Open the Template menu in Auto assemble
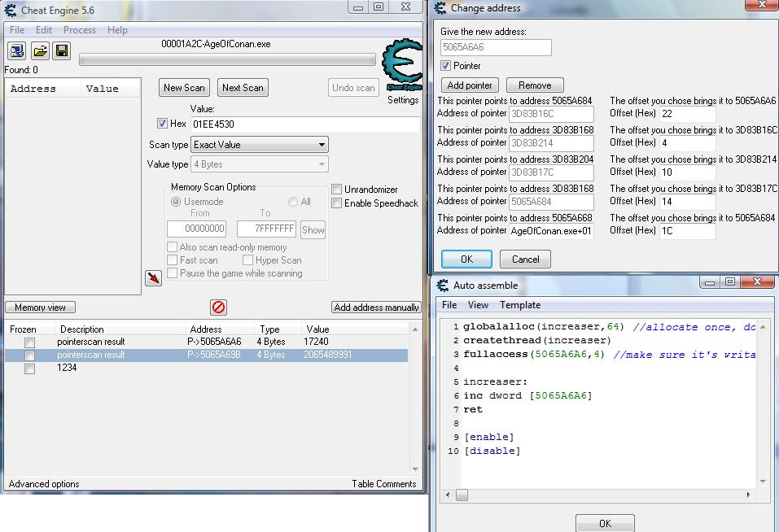The width and height of the screenshot is (779, 532). click(520, 305)
